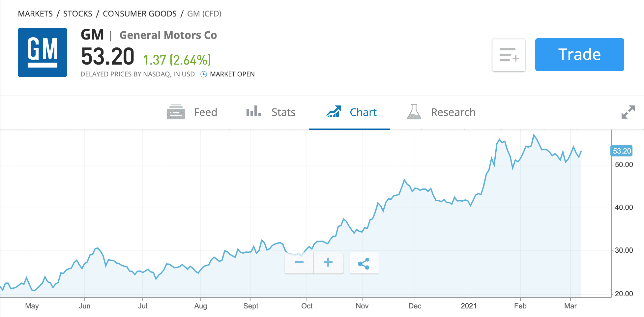
Task: Click the Stats bar-chart icon
Action: (x=254, y=112)
